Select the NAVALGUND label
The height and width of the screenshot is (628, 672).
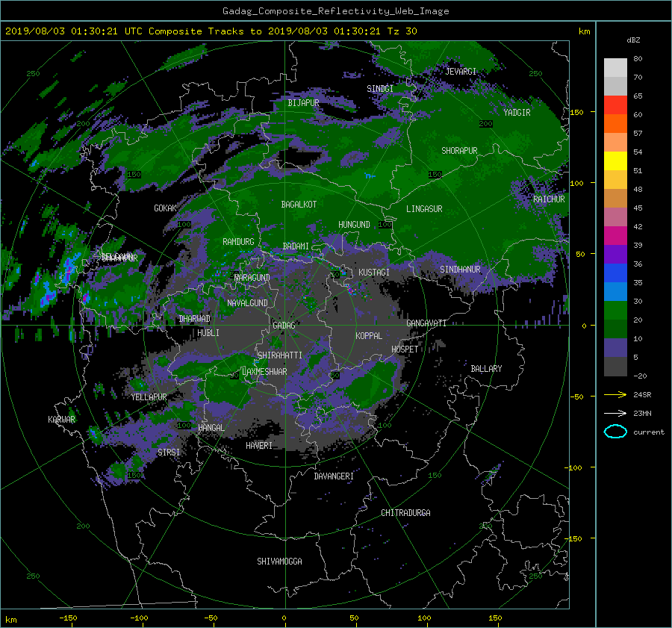click(247, 303)
